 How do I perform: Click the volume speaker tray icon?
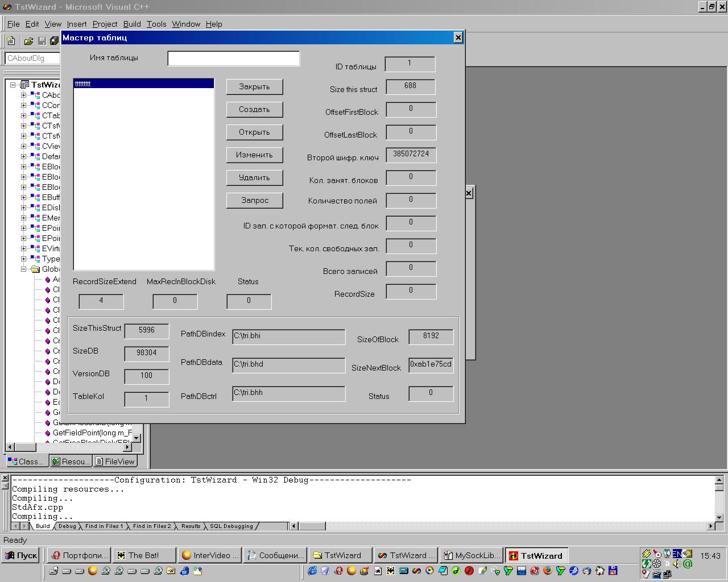(x=677, y=564)
